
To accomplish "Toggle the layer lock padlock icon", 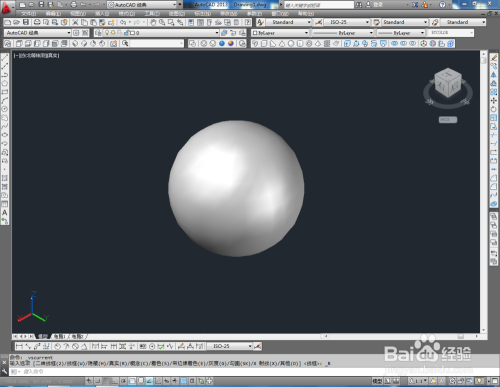I will coord(126,33).
